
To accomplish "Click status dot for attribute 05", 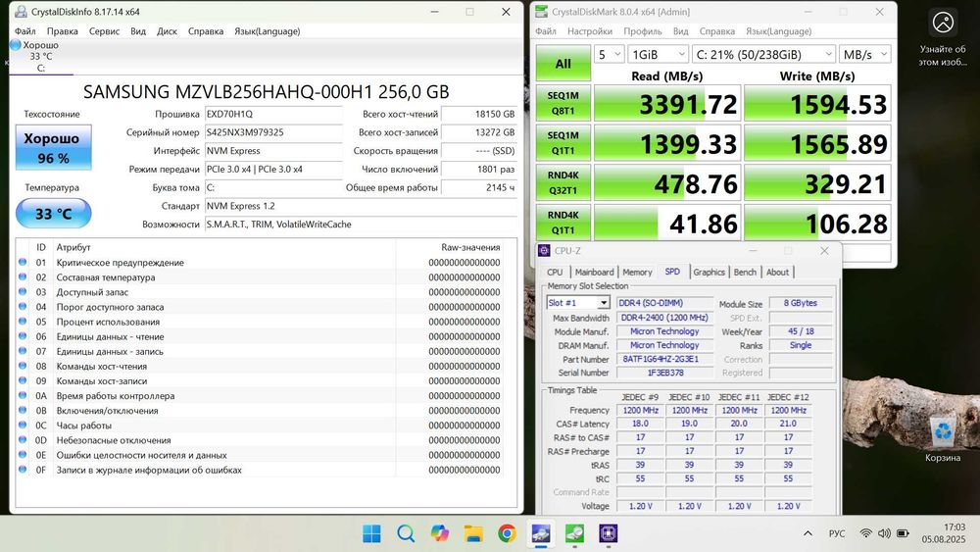I will pyautogui.click(x=23, y=322).
